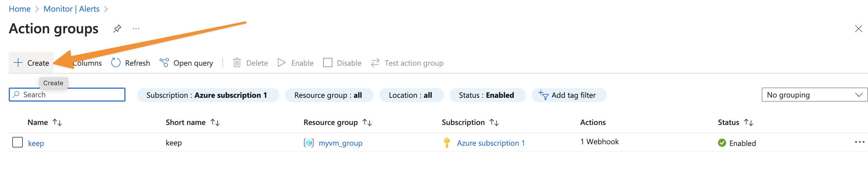Click the Create plus icon
This screenshot has height=174, width=868.
(x=18, y=63)
